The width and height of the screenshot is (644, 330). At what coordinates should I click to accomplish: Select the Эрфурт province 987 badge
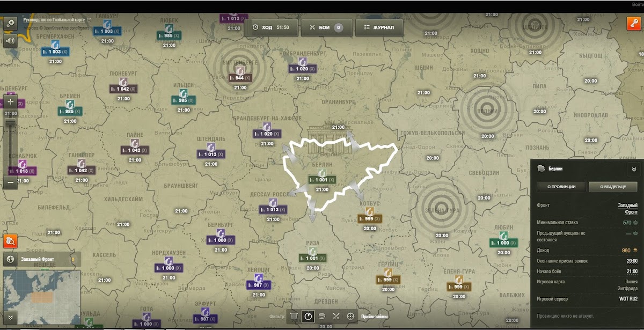coord(205,319)
